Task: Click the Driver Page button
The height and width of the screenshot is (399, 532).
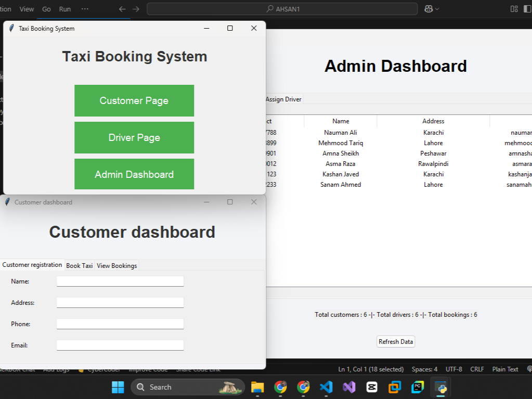Action: point(134,137)
